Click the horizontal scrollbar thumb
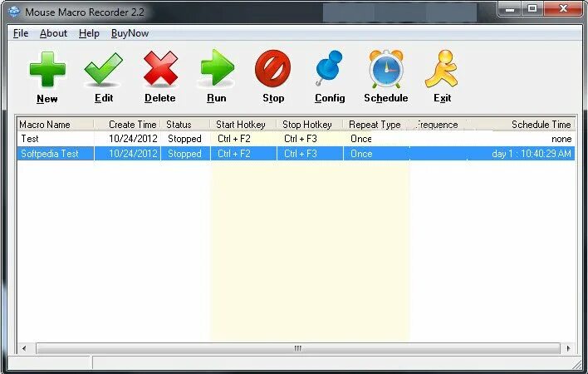588x374 pixels. coord(298,348)
